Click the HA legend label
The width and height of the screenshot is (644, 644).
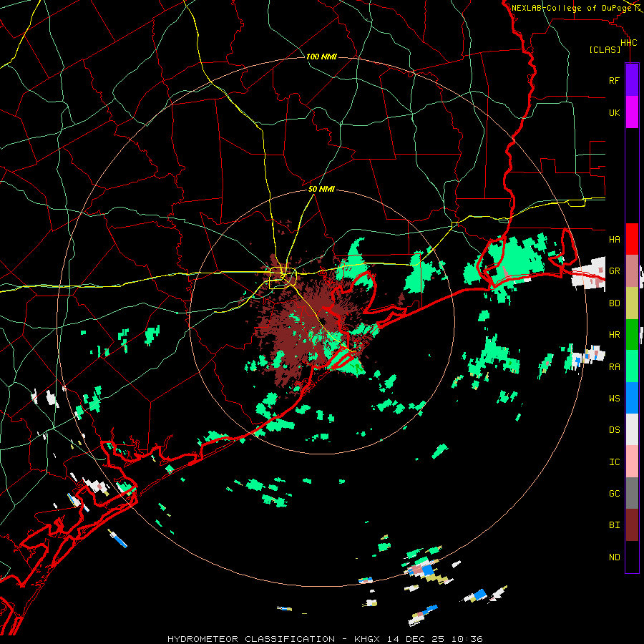coord(614,239)
